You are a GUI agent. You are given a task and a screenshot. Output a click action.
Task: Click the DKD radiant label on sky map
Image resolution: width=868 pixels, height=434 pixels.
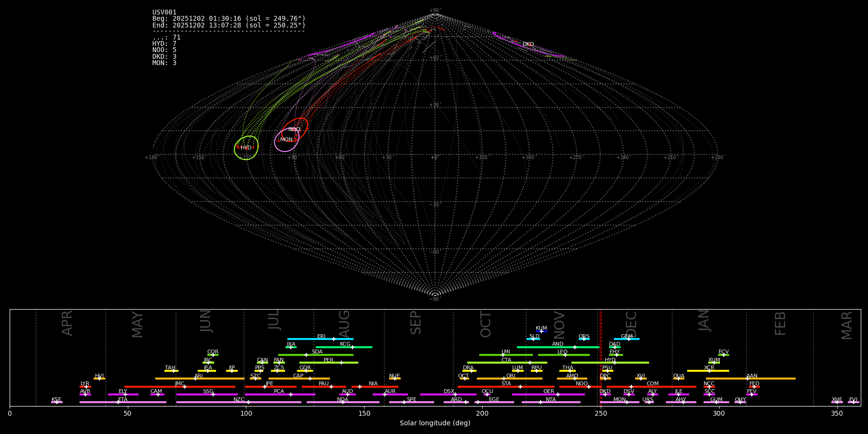[528, 44]
